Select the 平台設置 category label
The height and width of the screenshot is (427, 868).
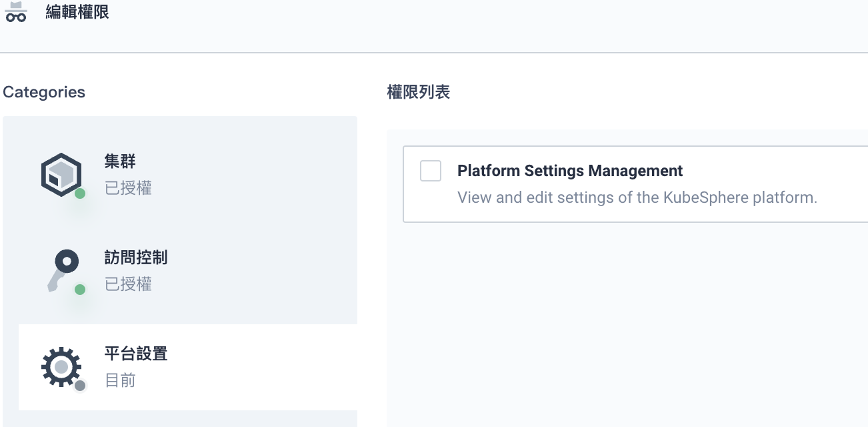[136, 354]
